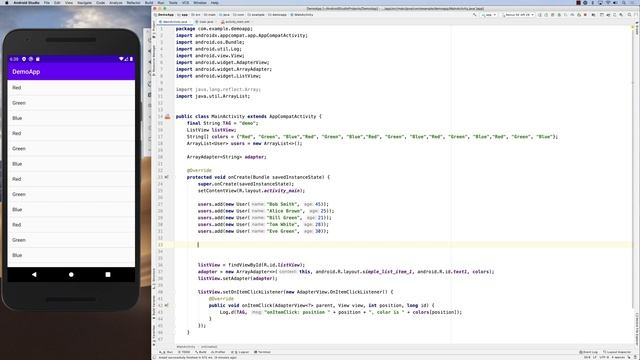Tap the Back button on emulator

coord(34,275)
